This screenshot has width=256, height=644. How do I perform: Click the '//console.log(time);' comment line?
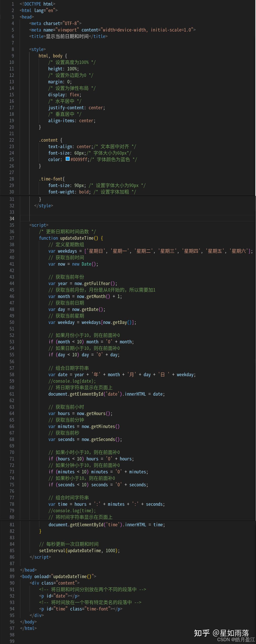[72, 511]
